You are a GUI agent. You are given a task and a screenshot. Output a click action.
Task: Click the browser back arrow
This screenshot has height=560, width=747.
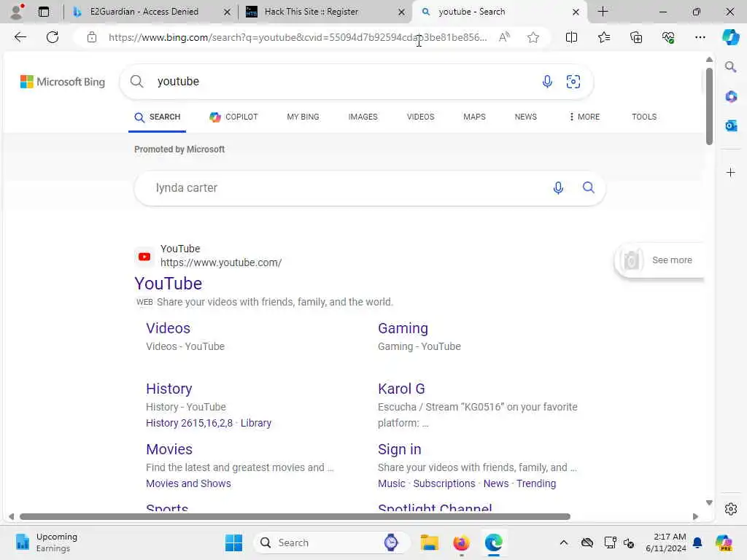tap(20, 37)
